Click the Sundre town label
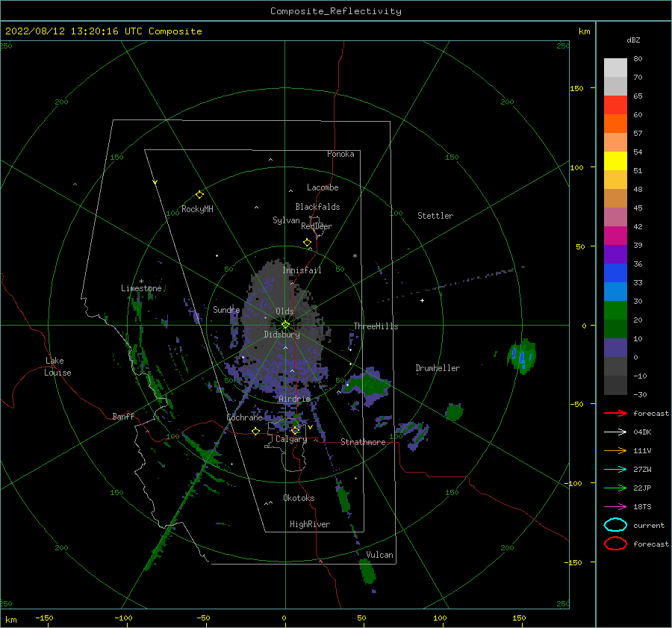The image size is (672, 628). coord(226,309)
